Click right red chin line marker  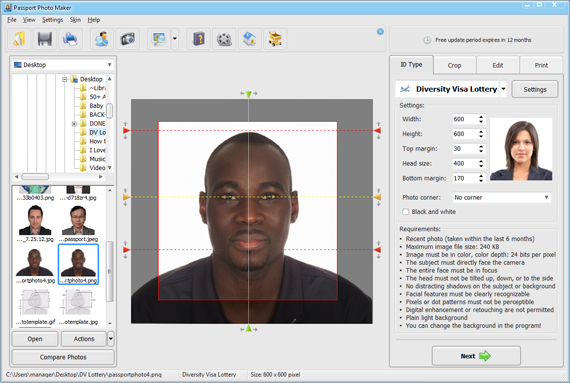click(378, 250)
